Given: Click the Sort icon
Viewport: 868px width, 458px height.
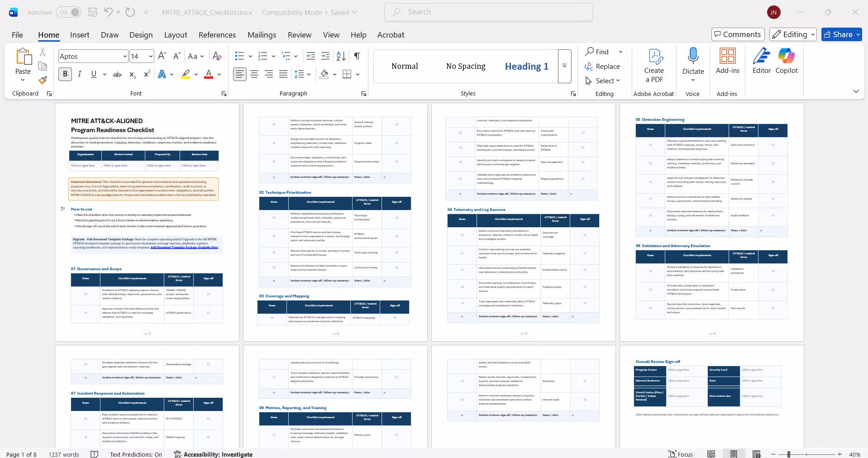Looking at the screenshot, I should [341, 56].
